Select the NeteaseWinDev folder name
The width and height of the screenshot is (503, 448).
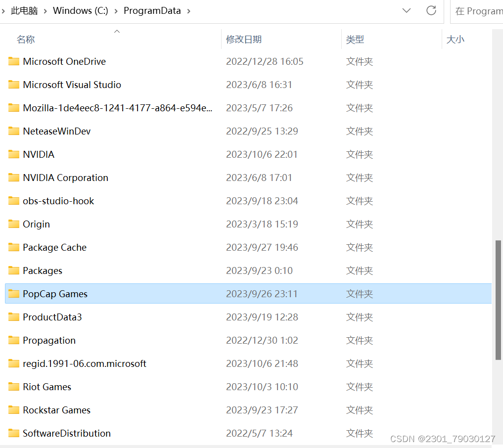coord(56,131)
